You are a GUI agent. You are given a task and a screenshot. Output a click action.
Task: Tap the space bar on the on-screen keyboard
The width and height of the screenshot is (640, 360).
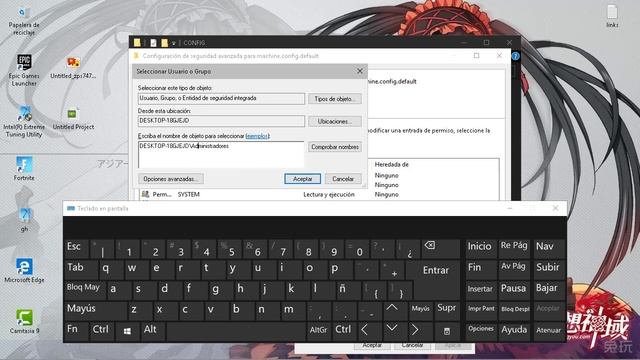(x=236, y=331)
